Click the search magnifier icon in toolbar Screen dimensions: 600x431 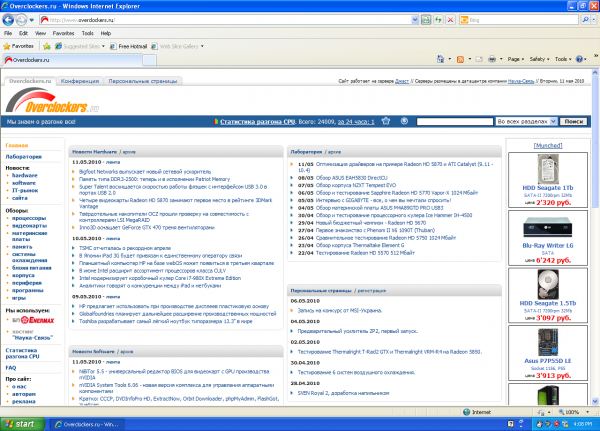coord(585,20)
